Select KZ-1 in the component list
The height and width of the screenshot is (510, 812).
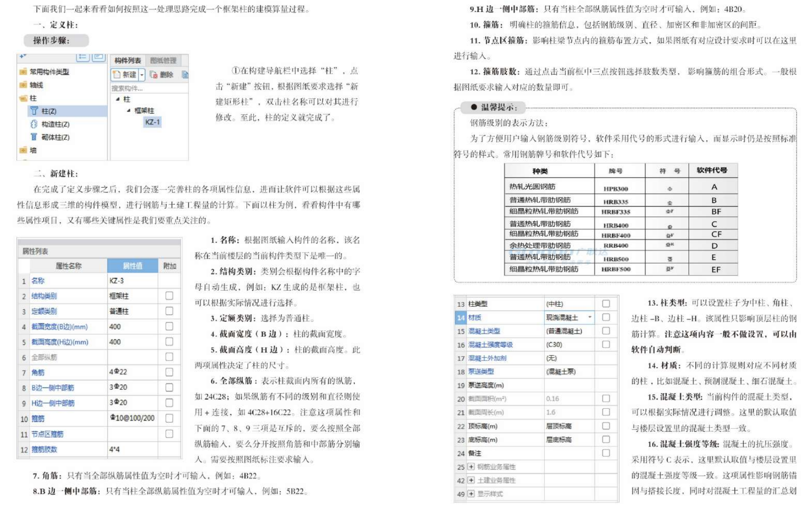153,122
